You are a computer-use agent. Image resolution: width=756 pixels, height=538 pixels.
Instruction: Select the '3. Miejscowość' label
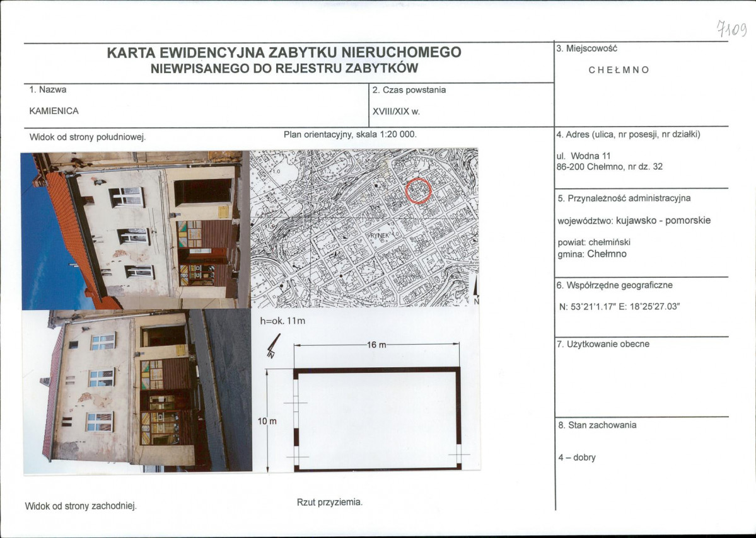(586, 49)
